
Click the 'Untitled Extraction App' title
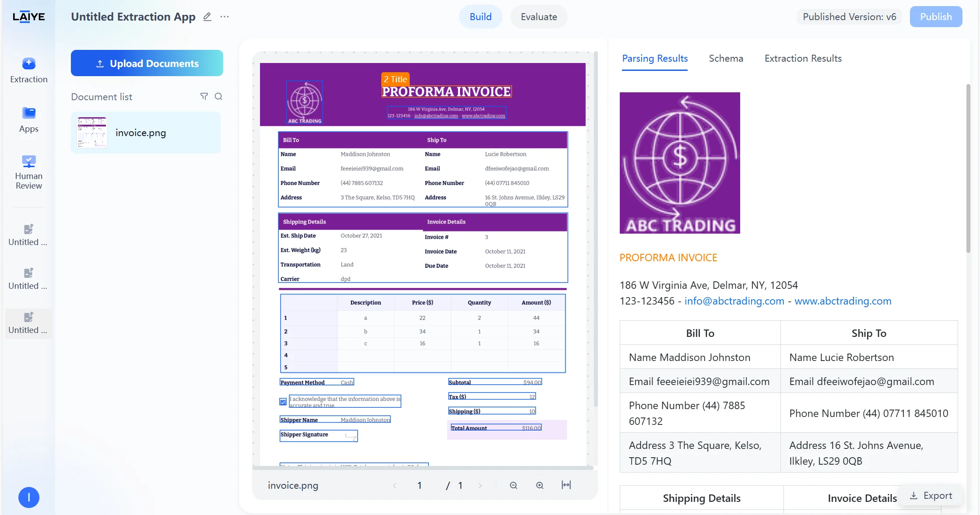133,17
